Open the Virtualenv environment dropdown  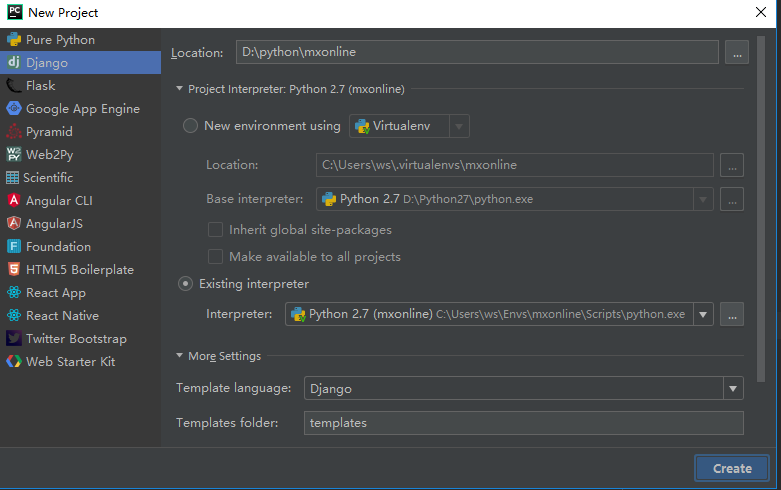[x=459, y=126]
